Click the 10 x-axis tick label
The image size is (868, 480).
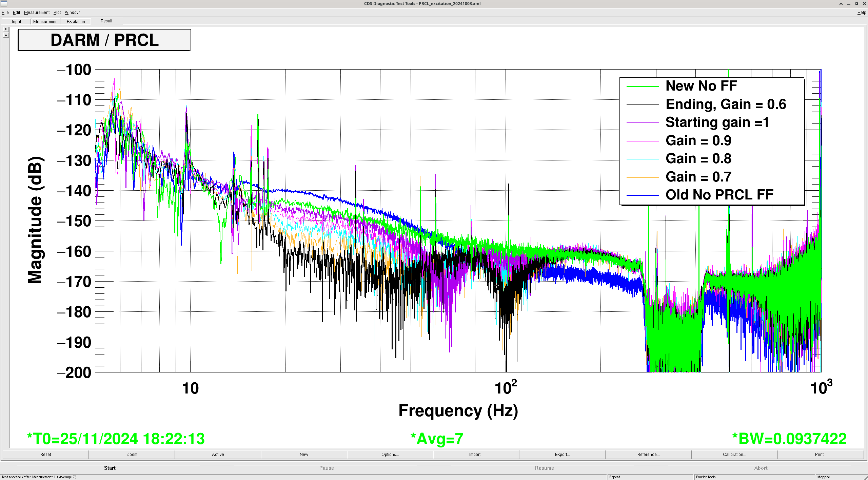(x=190, y=388)
